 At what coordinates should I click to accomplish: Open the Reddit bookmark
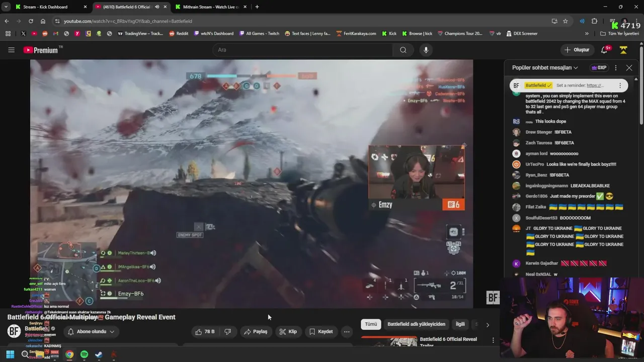pos(179,34)
